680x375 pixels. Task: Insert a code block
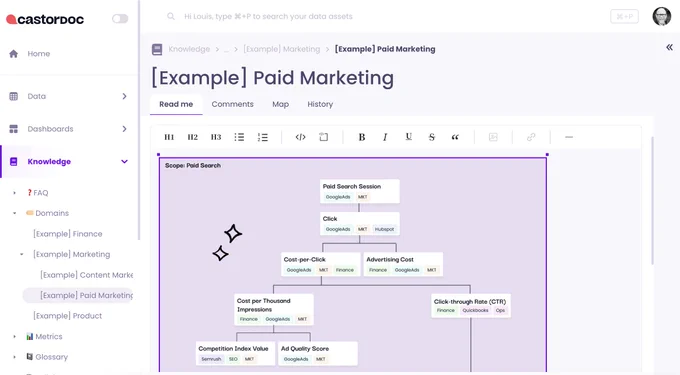point(324,137)
